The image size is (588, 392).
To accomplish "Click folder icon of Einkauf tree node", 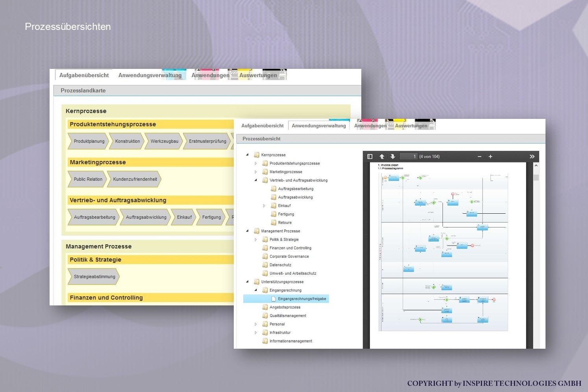I will click(x=274, y=205).
